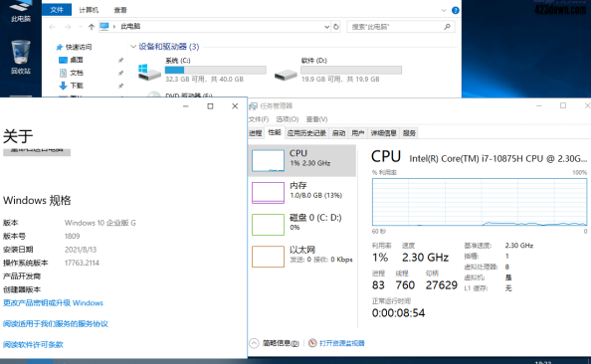Open the View ribbon tab in Explorer

[x=120, y=10]
